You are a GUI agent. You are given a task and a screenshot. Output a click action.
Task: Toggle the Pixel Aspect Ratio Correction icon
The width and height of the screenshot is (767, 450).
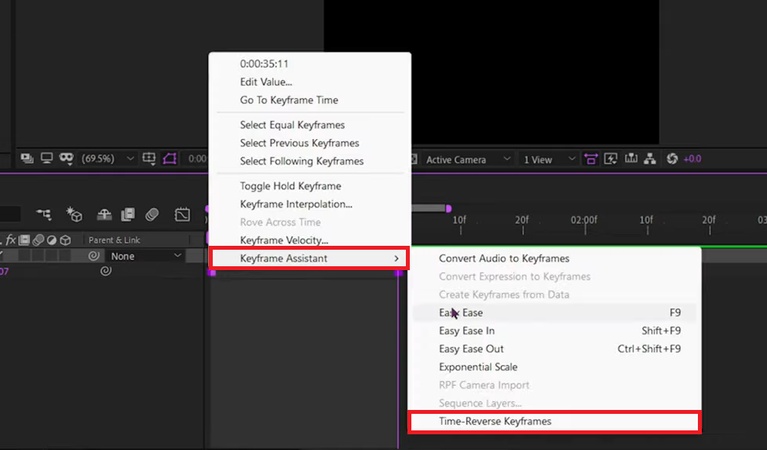591,159
